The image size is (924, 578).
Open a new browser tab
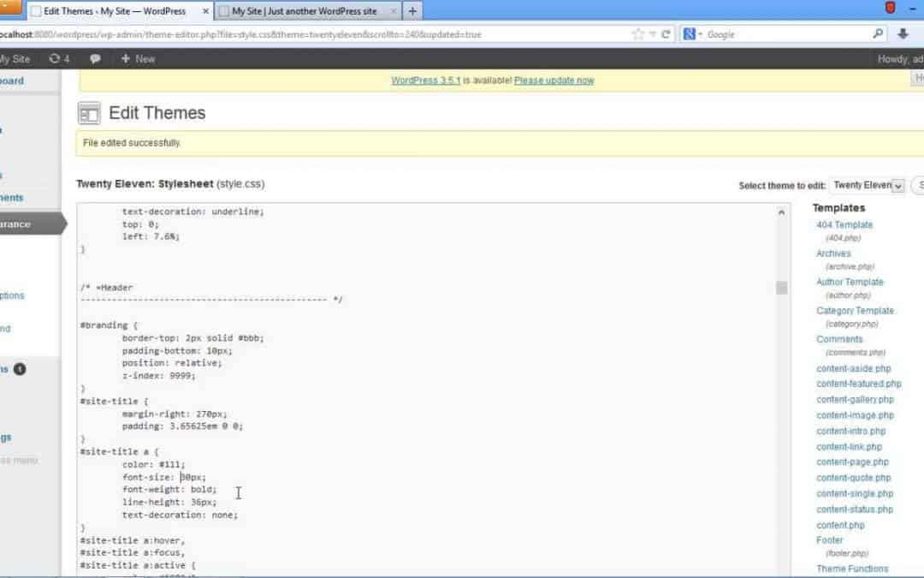pos(412,10)
